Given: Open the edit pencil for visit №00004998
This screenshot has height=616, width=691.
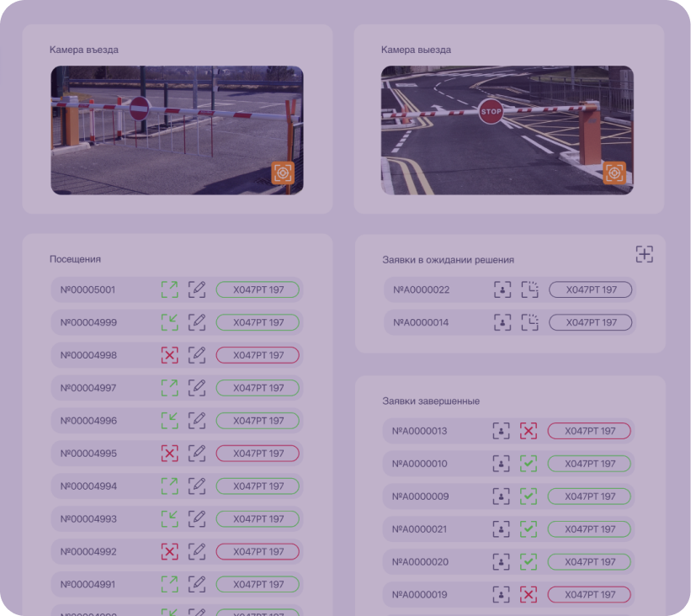Looking at the screenshot, I should tap(197, 355).
